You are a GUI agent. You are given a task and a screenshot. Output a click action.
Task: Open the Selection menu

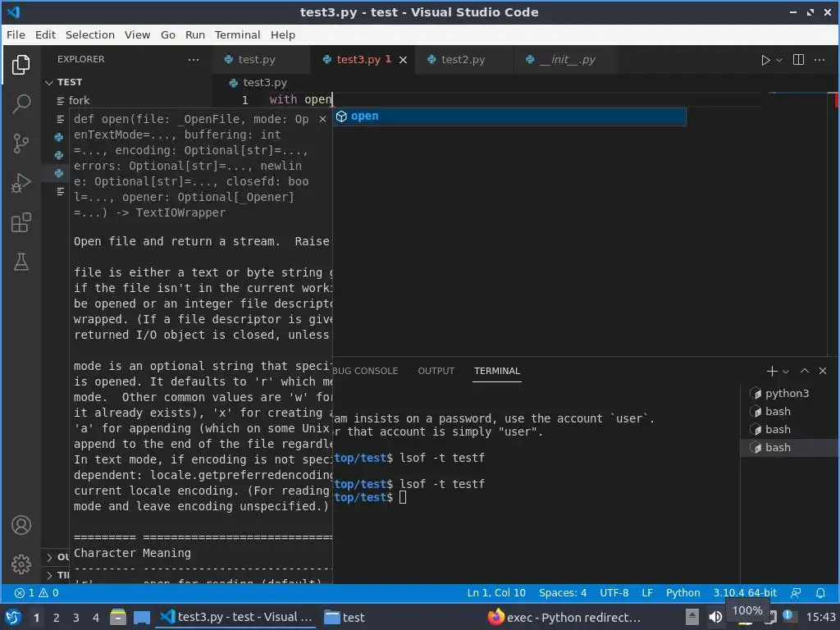90,34
